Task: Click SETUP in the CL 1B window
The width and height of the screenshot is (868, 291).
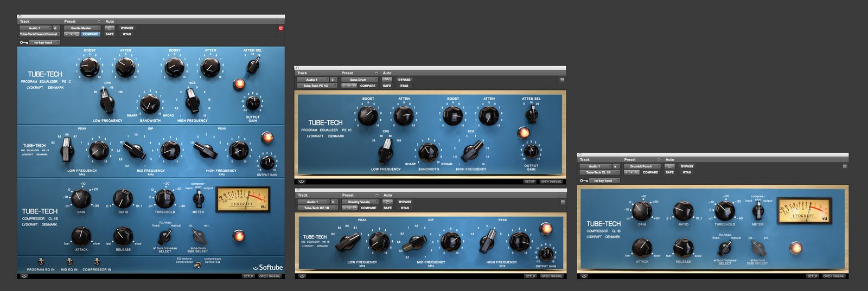Action: (812, 276)
